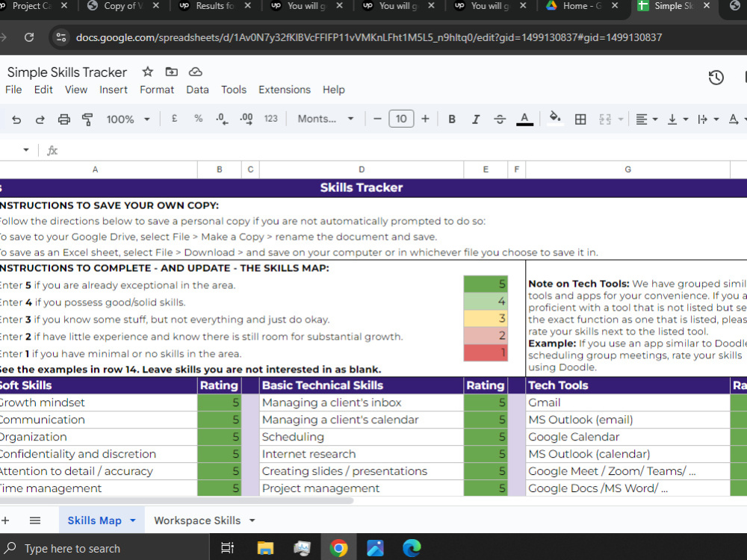Viewport: 747px width, 560px height.
Task: Select the Growth mindset cell
Action: click(98, 402)
